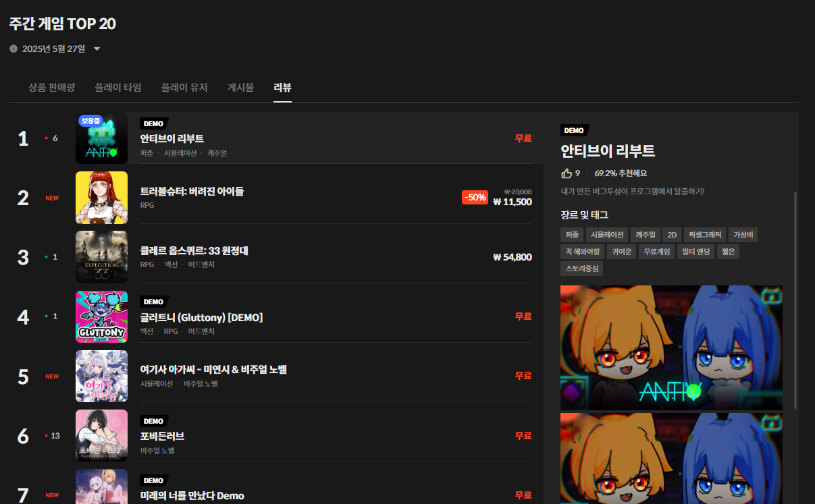This screenshot has height=504, width=815.
Task: Open the 포비든러브 title
Action: click(x=162, y=435)
